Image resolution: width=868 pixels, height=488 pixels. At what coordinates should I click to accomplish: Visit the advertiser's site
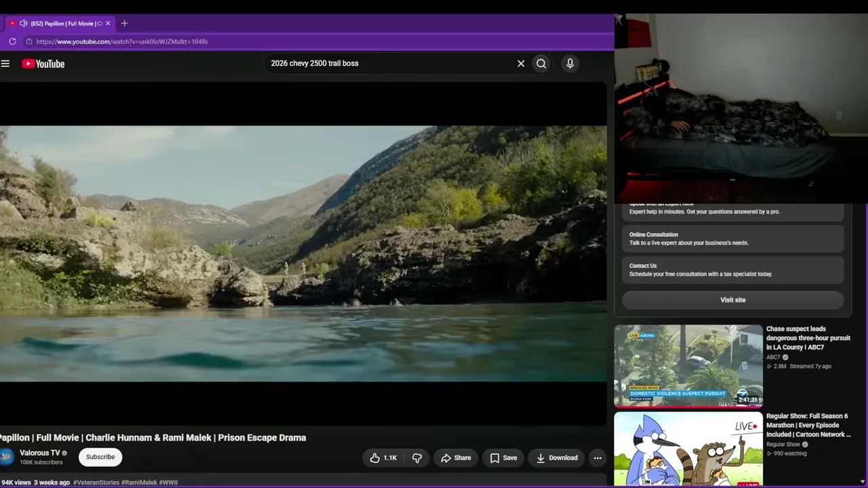pos(733,300)
